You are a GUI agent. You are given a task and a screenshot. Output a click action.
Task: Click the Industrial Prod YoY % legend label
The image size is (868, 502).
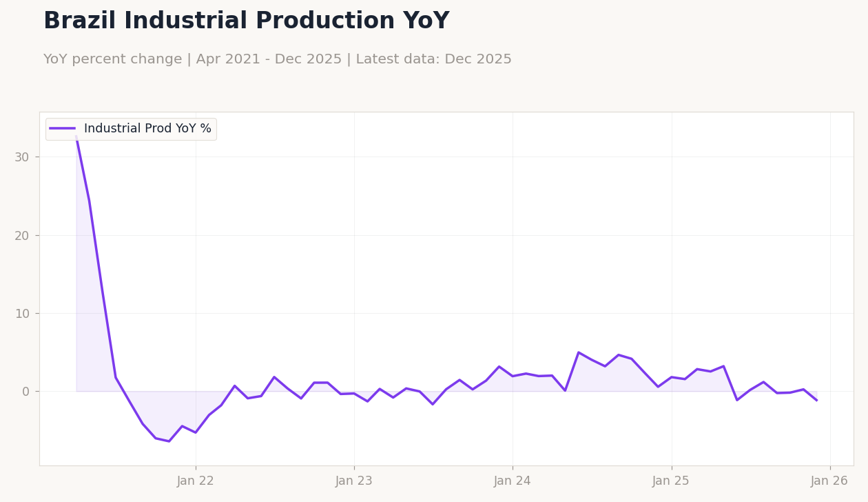[147, 129]
